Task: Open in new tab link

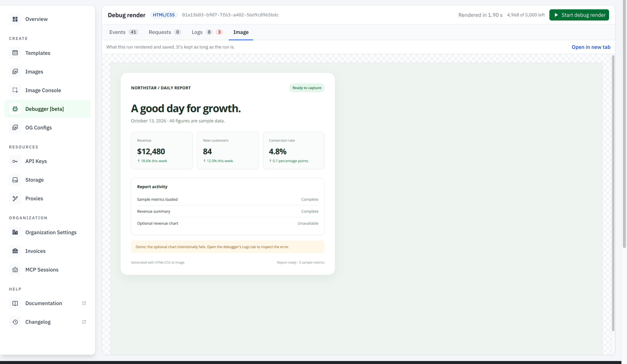Action: 591,47
